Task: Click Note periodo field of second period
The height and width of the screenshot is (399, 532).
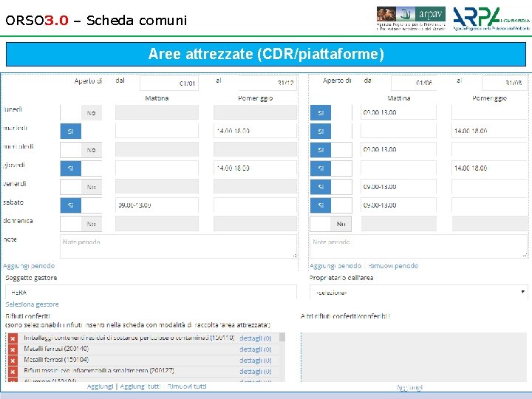Action: point(419,246)
